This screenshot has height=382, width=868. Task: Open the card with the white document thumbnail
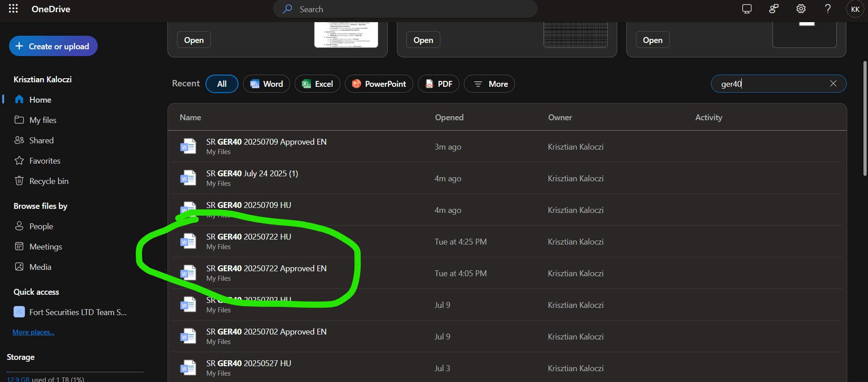pos(194,40)
